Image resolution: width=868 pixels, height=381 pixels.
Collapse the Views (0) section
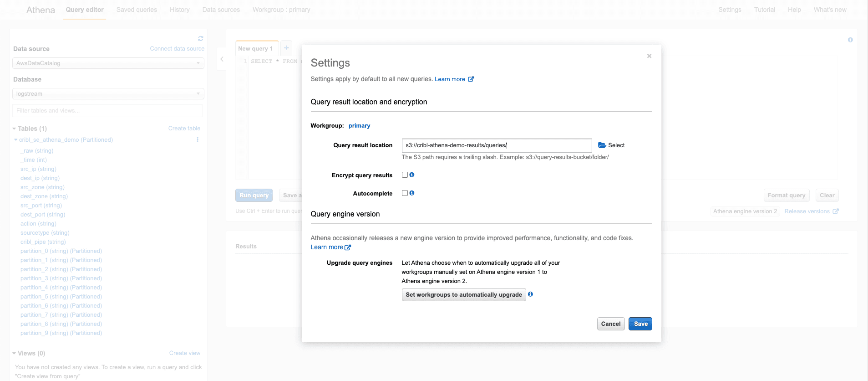(x=15, y=353)
